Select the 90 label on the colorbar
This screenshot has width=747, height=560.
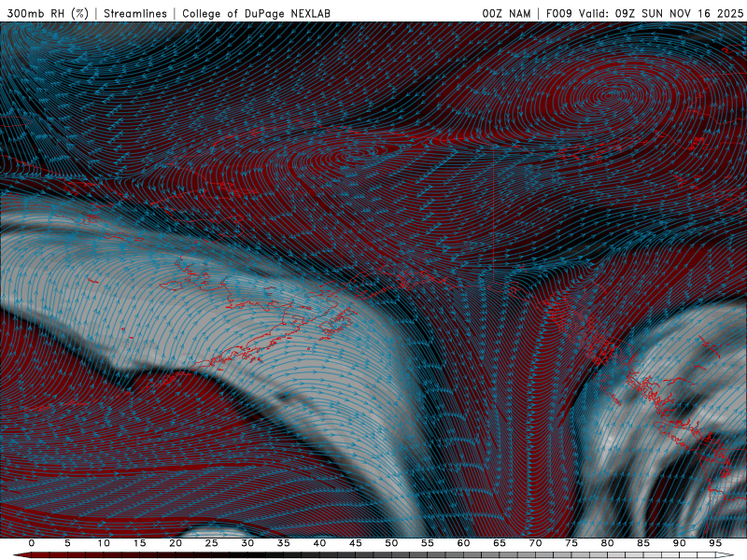[680, 543]
